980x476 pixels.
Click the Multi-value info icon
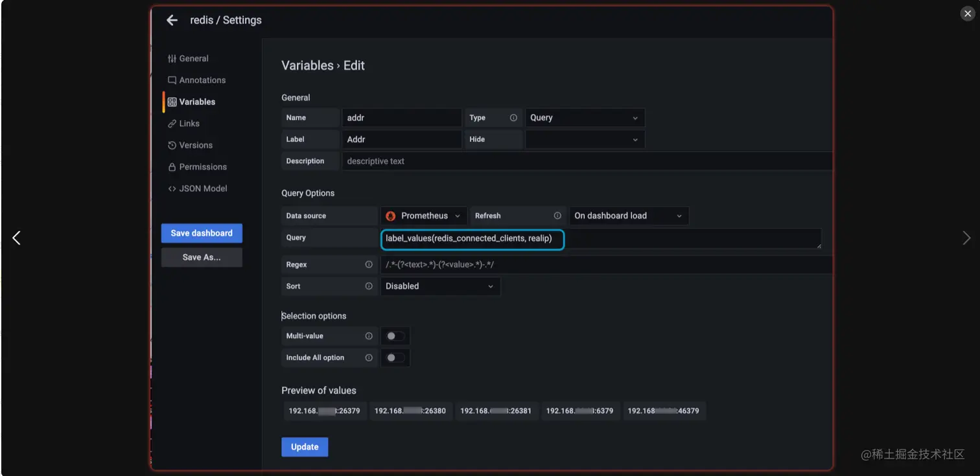point(369,336)
